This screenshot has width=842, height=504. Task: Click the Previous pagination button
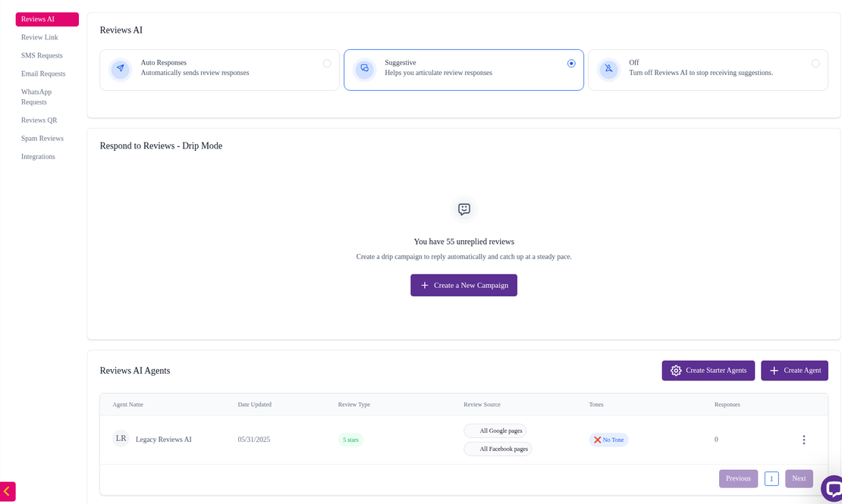click(738, 479)
